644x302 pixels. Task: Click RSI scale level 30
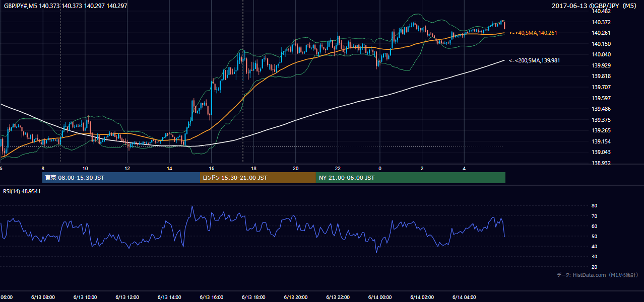[594, 256]
